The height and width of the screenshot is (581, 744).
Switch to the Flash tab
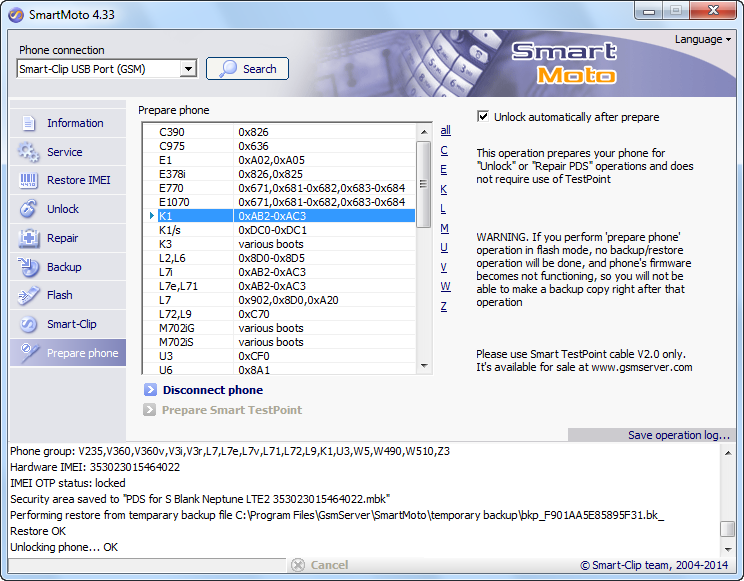coord(68,295)
